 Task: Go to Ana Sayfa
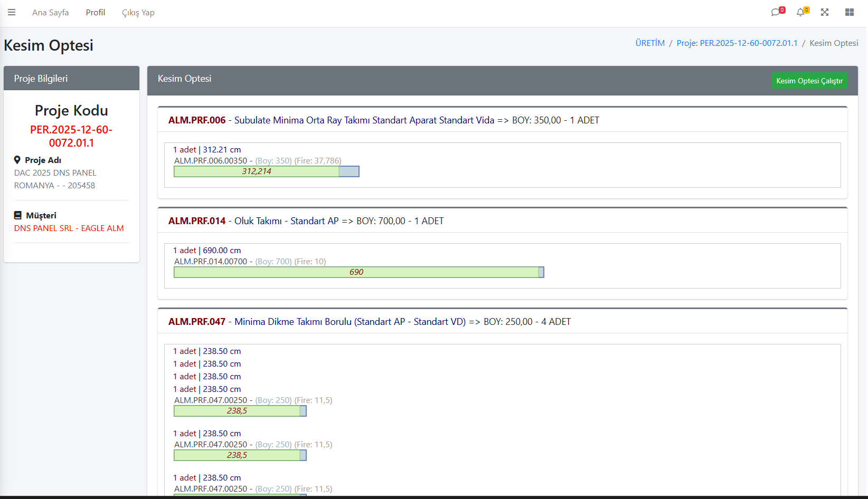[50, 13]
